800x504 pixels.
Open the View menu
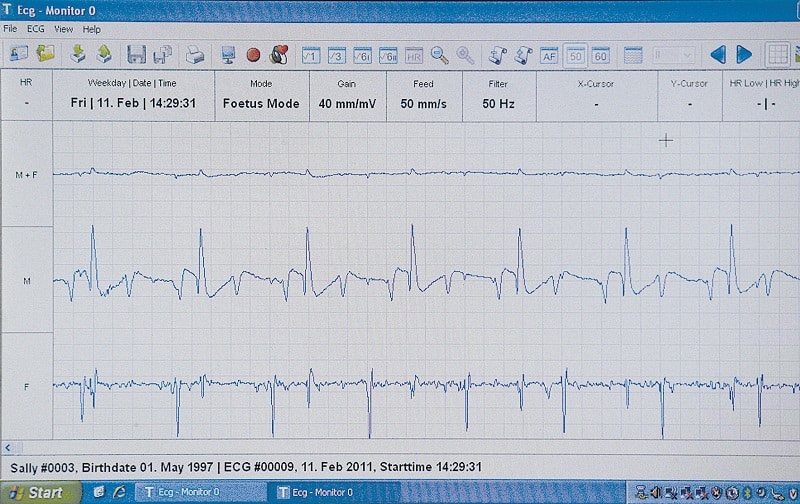coord(64,30)
